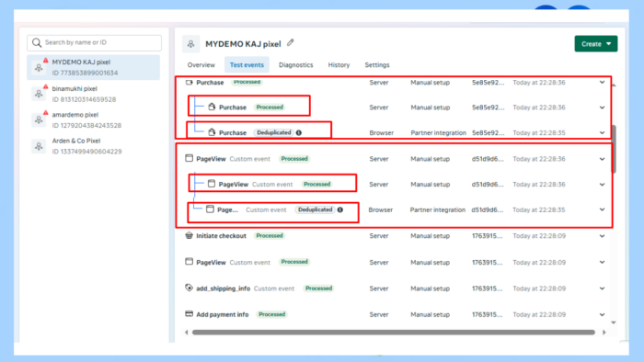Image resolution: width=644 pixels, height=362 pixels.
Task: Open the Settings tab
Action: click(377, 65)
